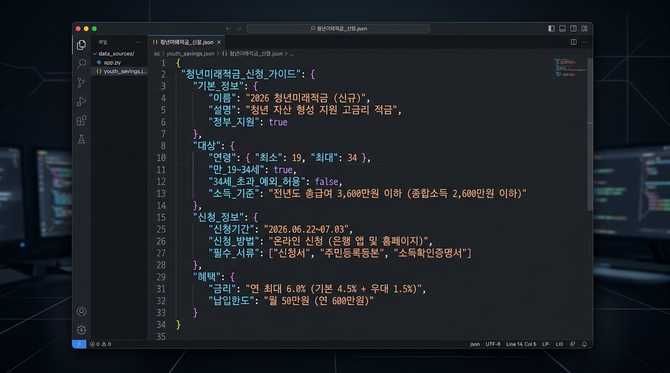670x373 pixels.
Task: Open customize layout icon in title bar
Action: pyautogui.click(x=585, y=29)
